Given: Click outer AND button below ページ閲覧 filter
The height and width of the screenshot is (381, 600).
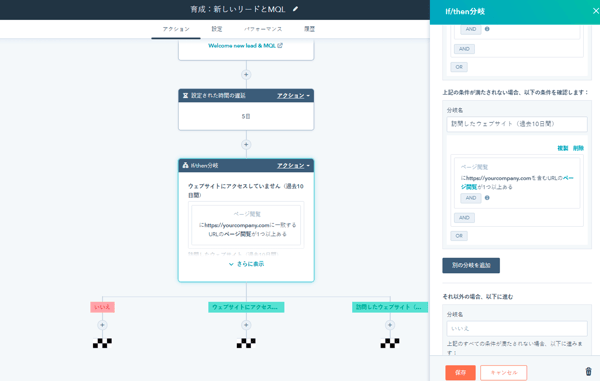Looking at the screenshot, I should pos(464,218).
